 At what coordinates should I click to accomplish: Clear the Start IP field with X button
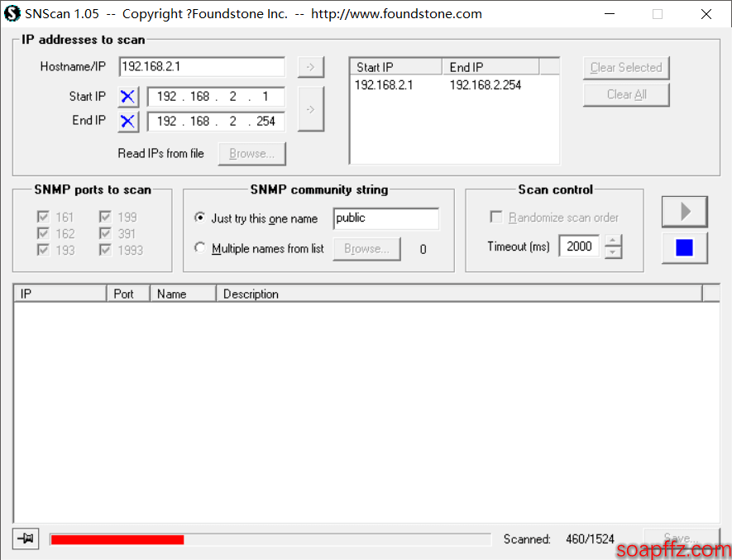[x=128, y=97]
